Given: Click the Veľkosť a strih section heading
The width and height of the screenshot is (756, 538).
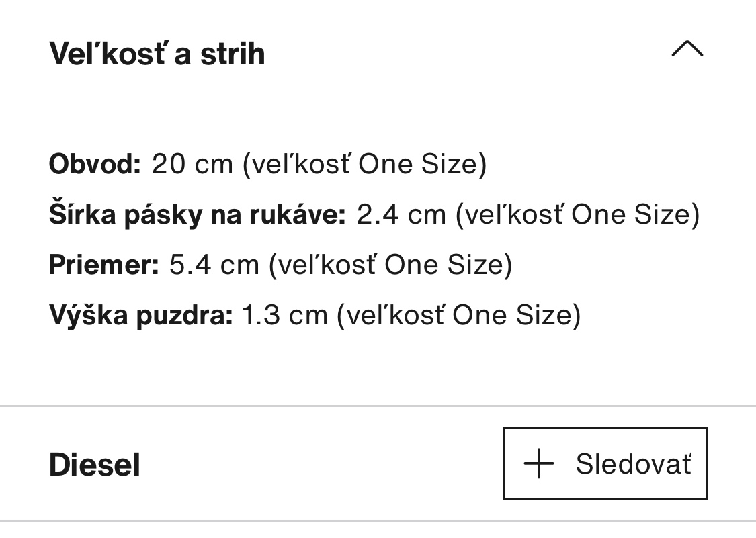Looking at the screenshot, I should [x=157, y=54].
